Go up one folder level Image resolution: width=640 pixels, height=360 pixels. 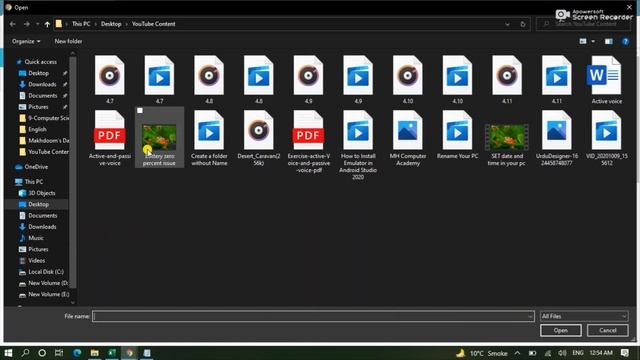(x=47, y=24)
